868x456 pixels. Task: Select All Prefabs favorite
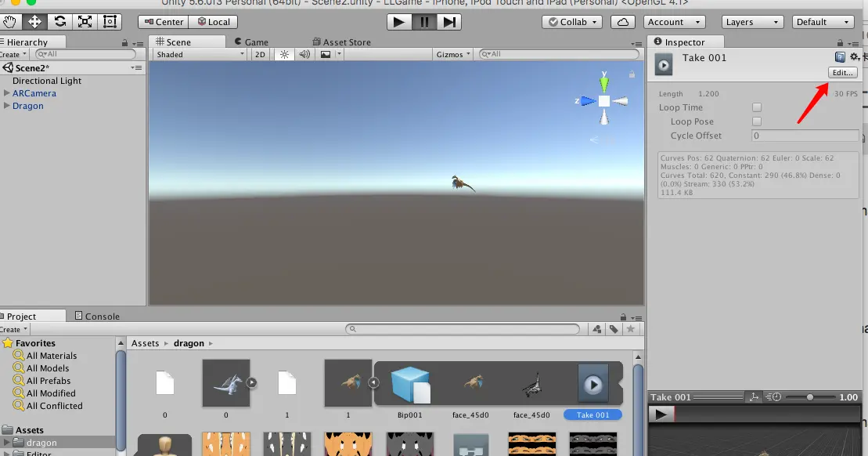49,381
